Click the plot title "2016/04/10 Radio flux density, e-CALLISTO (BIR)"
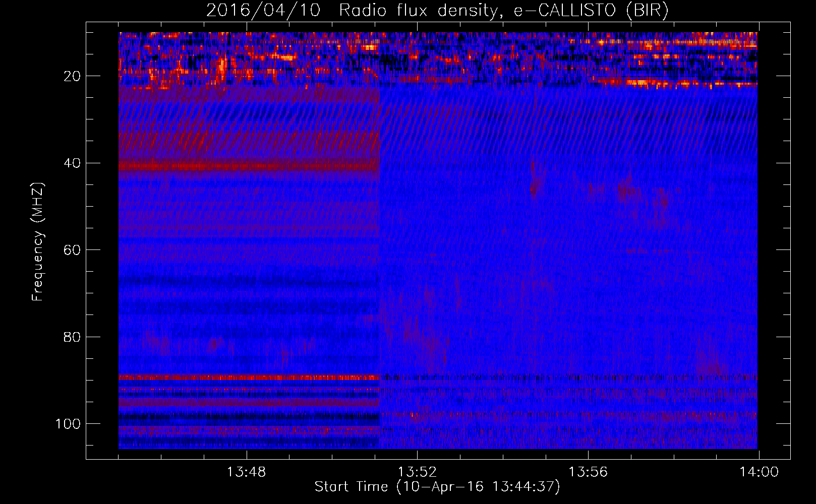816x504 pixels. [438, 11]
